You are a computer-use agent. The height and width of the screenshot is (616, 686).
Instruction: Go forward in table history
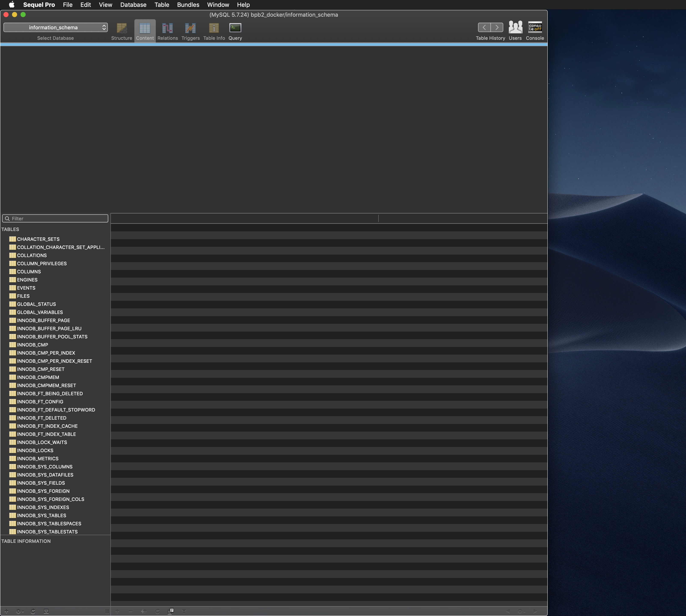click(x=497, y=27)
